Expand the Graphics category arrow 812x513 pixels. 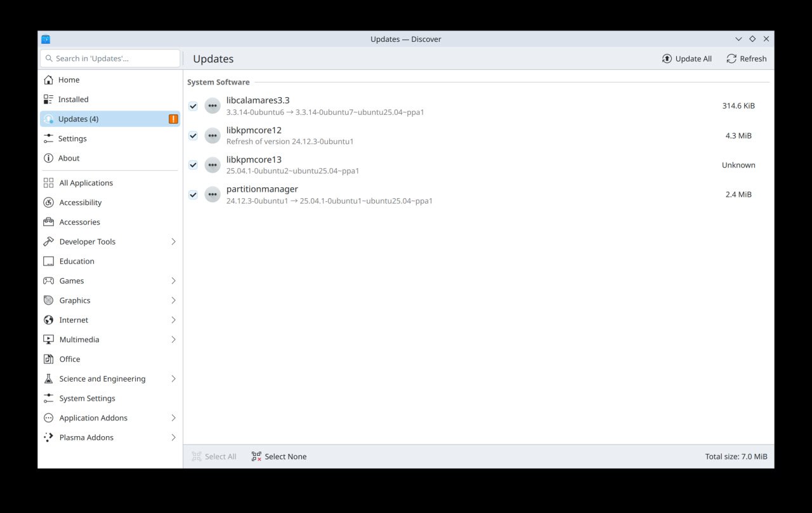click(x=174, y=300)
